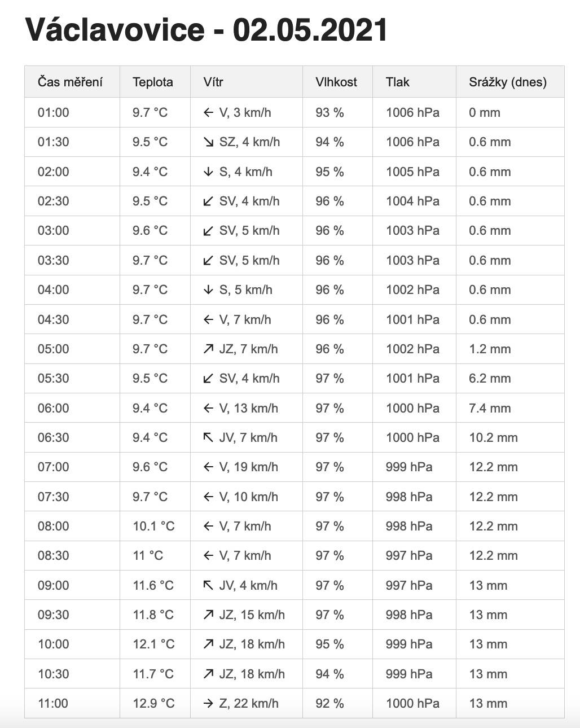Select the 06:00 time cell
Viewport: 580px width, 728px height.
click(72, 408)
